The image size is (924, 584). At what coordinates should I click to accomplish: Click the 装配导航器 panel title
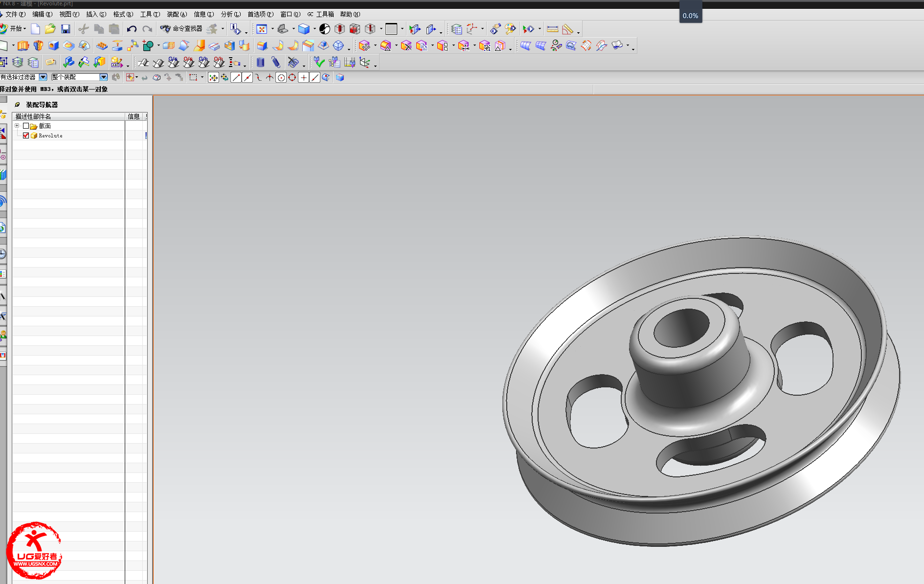pyautogui.click(x=42, y=105)
